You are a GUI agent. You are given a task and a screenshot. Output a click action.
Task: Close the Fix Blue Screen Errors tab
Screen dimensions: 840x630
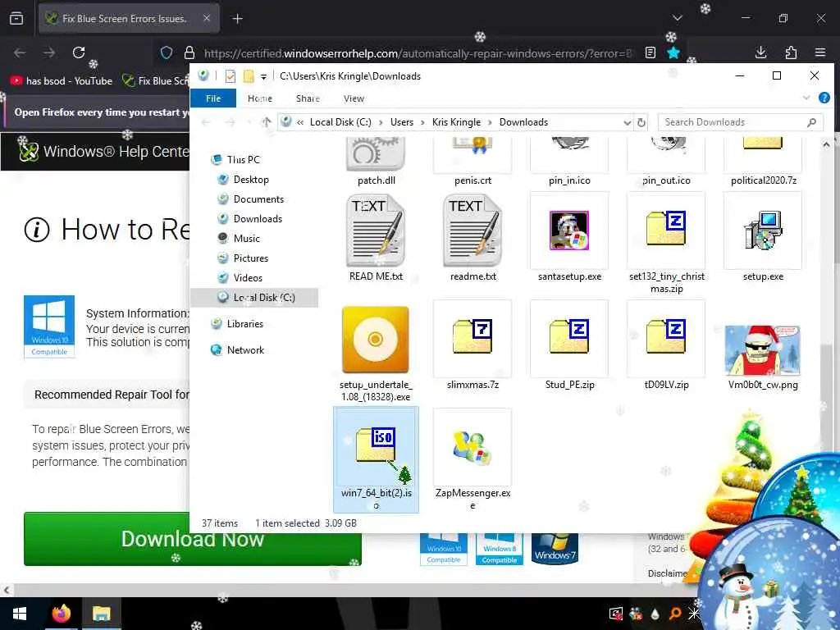[207, 18]
